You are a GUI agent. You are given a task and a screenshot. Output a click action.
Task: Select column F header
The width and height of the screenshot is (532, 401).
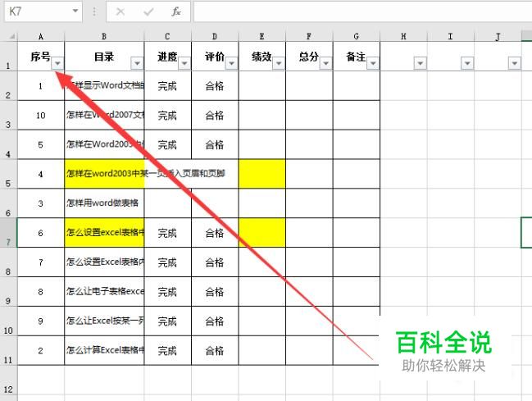pyautogui.click(x=309, y=36)
